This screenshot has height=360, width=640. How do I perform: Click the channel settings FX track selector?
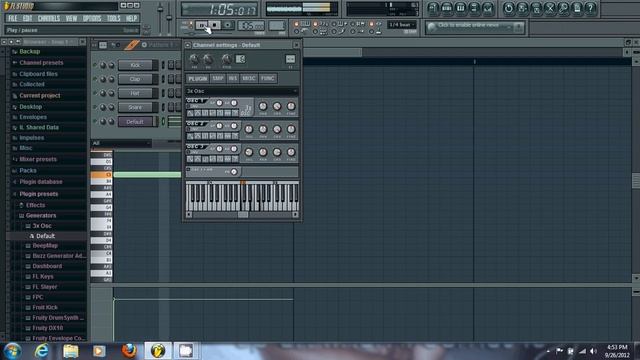click(x=290, y=59)
